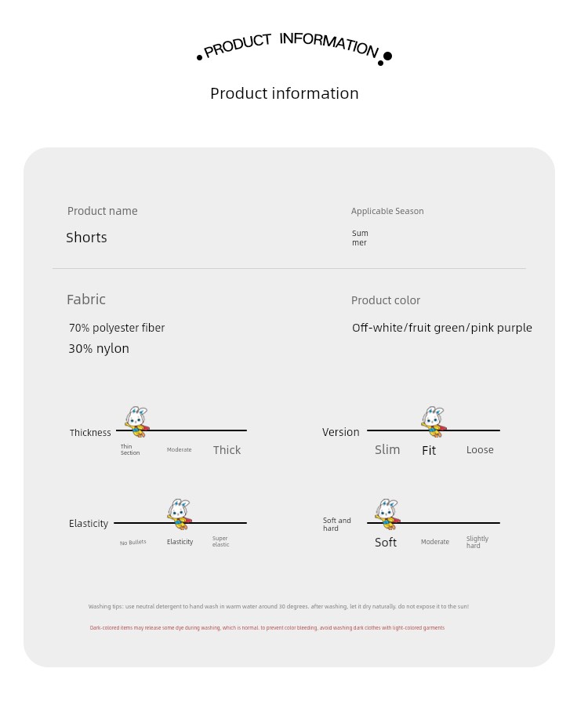Click the rabbit mascot on Soft and hard scale
Image resolution: width=588 pixels, height=701 pixels.
tap(387, 514)
